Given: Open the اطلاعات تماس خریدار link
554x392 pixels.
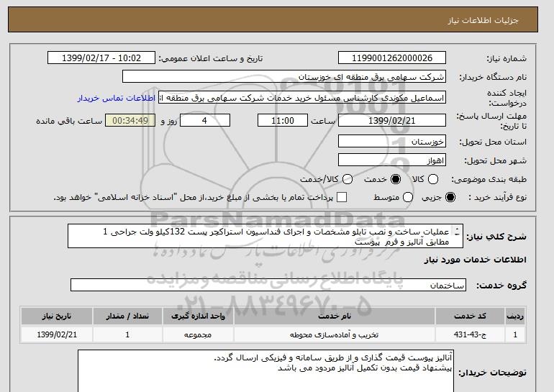Looking at the screenshot, I should [117, 98].
